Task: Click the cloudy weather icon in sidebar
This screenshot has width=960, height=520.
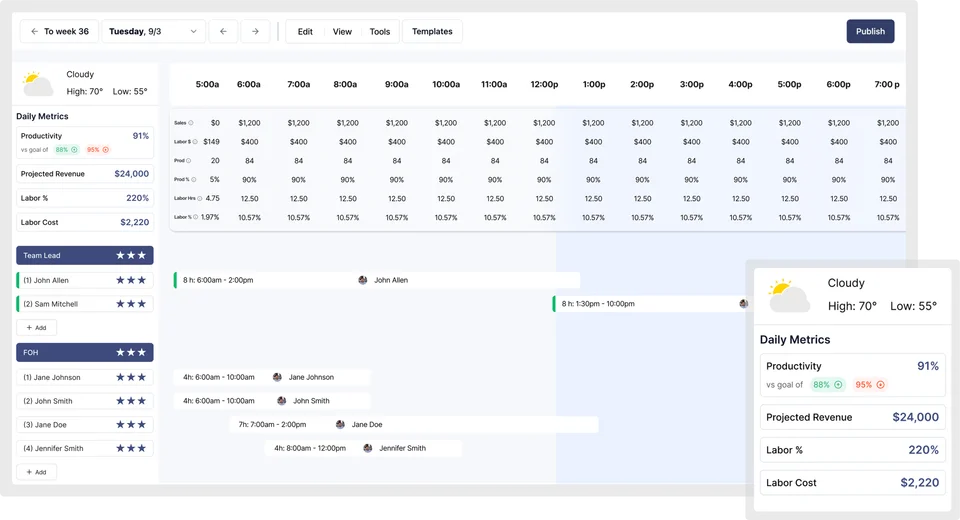Action: click(x=38, y=83)
